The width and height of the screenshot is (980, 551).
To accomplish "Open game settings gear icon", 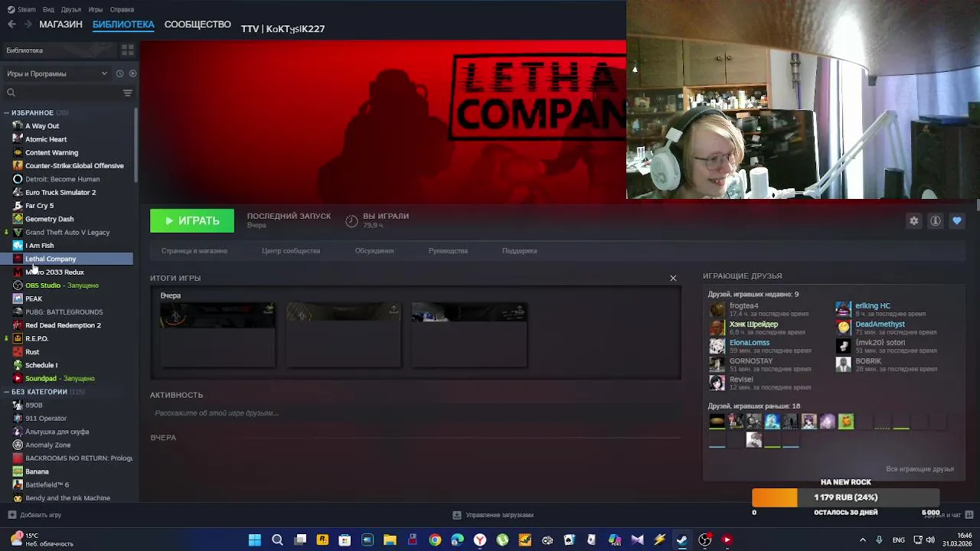I will tap(913, 220).
